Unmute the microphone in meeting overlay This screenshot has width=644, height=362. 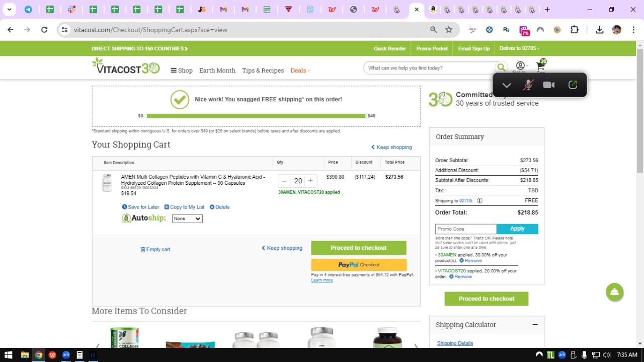[528, 85]
